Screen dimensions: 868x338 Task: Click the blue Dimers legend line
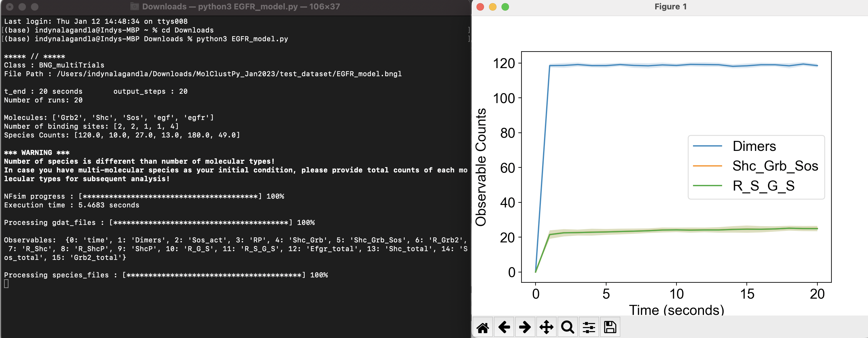click(x=707, y=146)
